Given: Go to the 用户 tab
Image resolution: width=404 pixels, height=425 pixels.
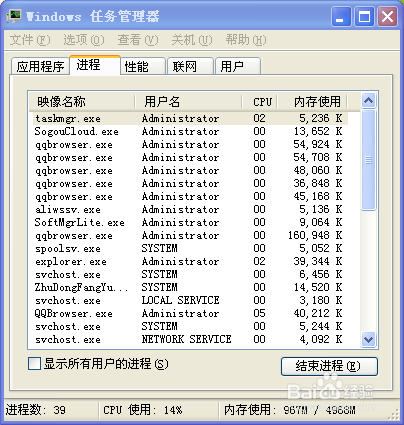Looking at the screenshot, I should [x=238, y=66].
